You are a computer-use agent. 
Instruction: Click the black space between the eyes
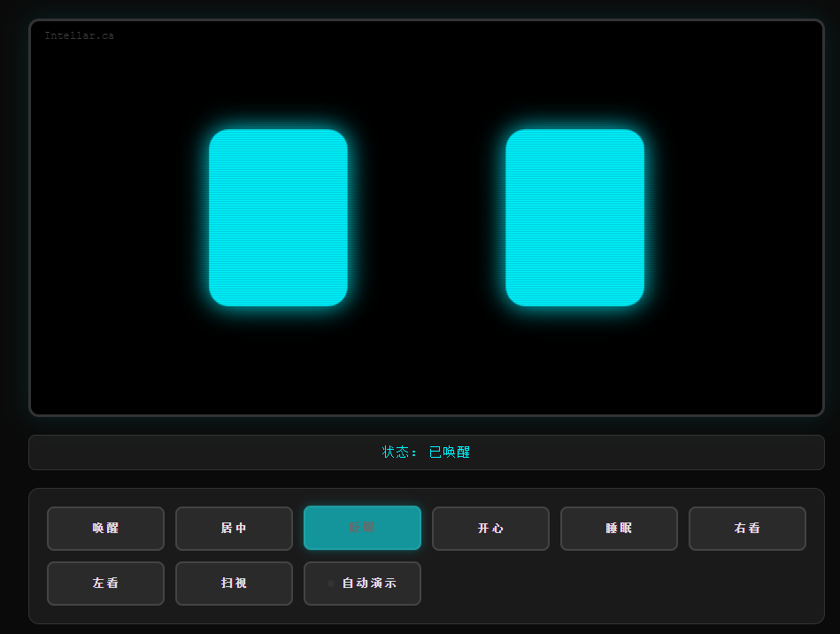coord(427,218)
